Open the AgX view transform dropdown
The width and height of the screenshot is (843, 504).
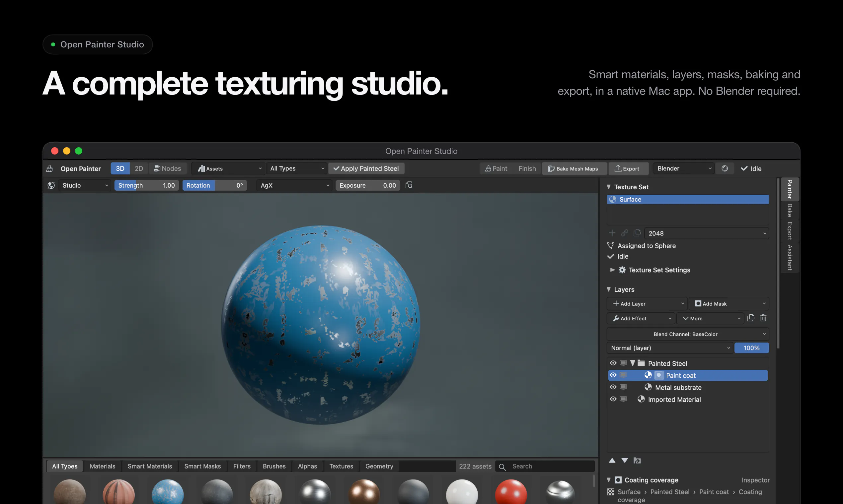click(294, 185)
